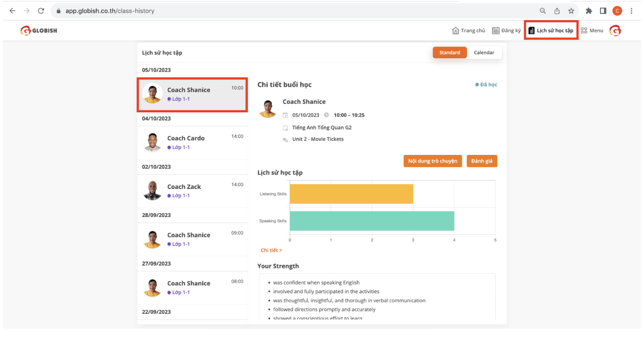
Task: Switch to Standard view
Action: [449, 53]
